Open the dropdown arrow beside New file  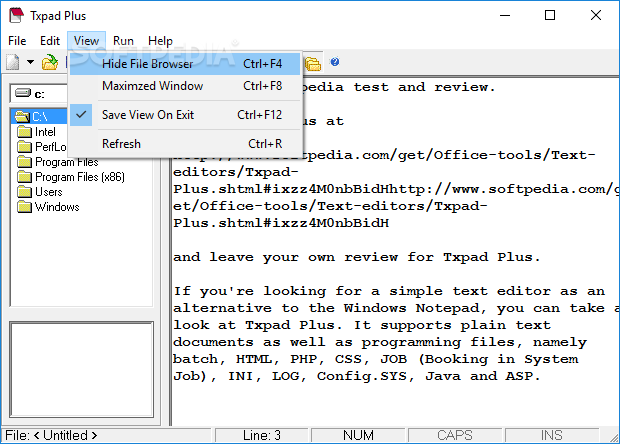coord(30,62)
